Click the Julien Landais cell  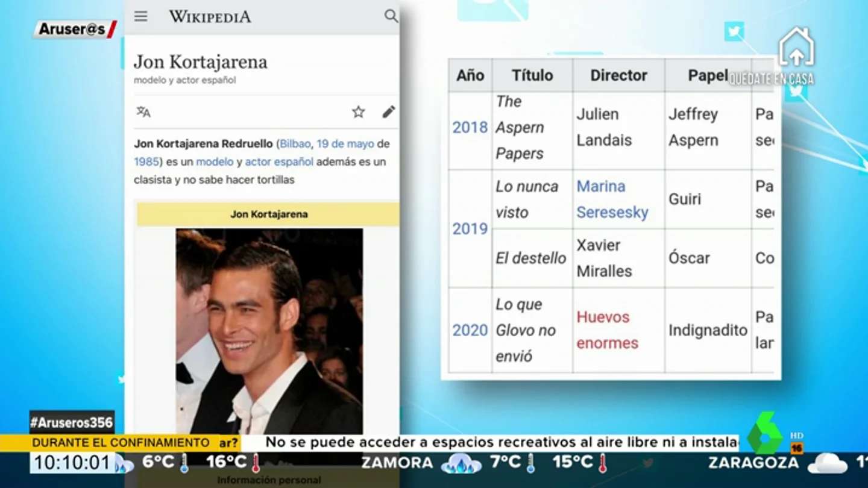[618, 128]
